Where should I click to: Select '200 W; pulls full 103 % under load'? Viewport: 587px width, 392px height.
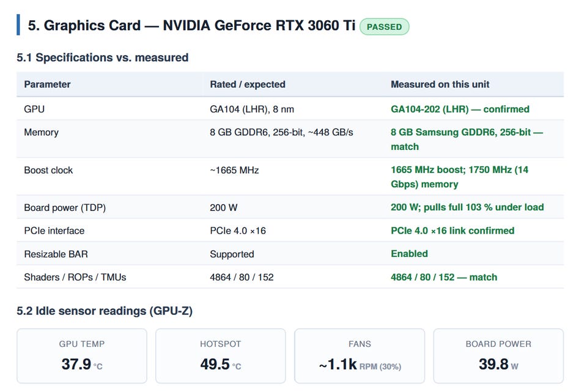467,207
